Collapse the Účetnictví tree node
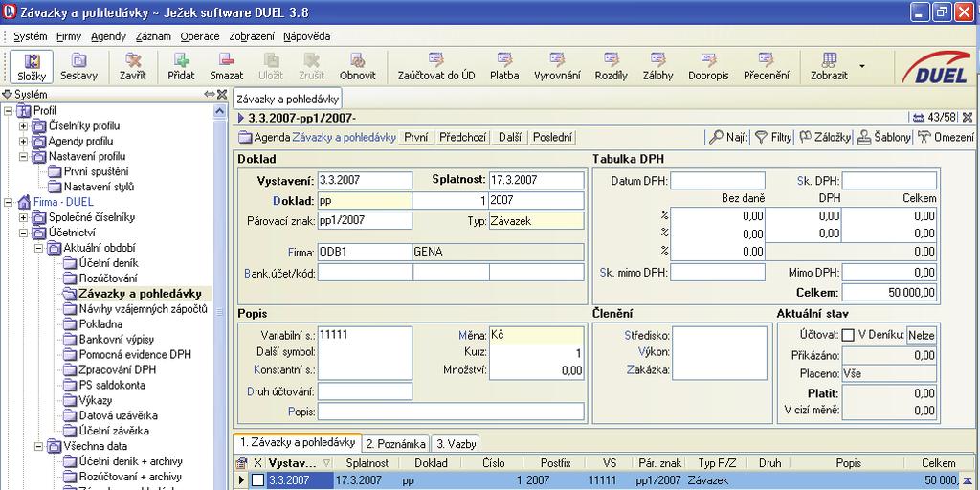Screen dimensions: 980x490 (23, 233)
